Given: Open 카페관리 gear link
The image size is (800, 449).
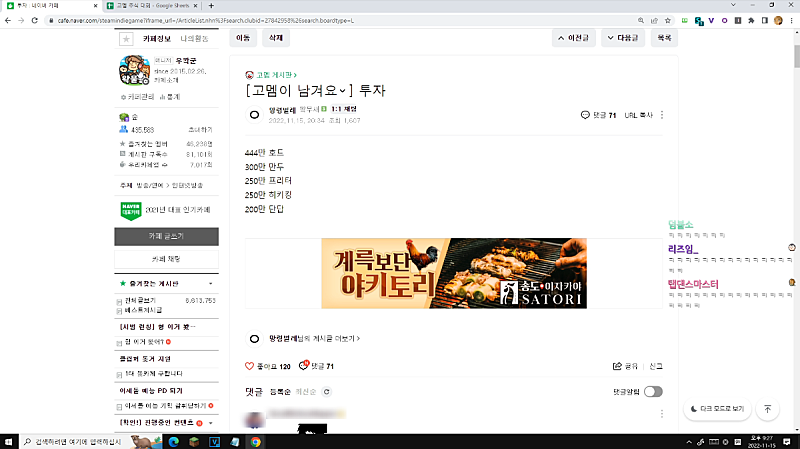Looking at the screenshot, I should pos(138,97).
